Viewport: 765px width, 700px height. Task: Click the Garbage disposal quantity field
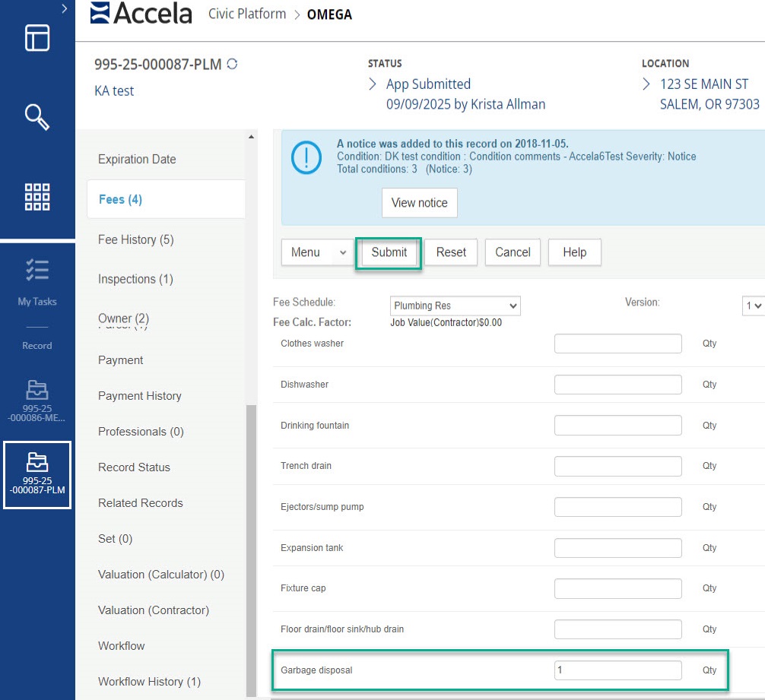click(x=617, y=670)
